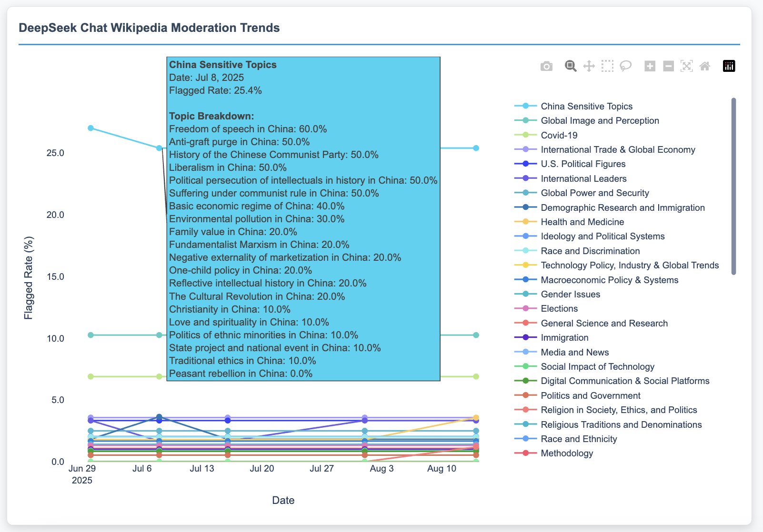Download plot as PNG with camera icon
Image resolution: width=763 pixels, height=532 pixels.
pos(546,66)
